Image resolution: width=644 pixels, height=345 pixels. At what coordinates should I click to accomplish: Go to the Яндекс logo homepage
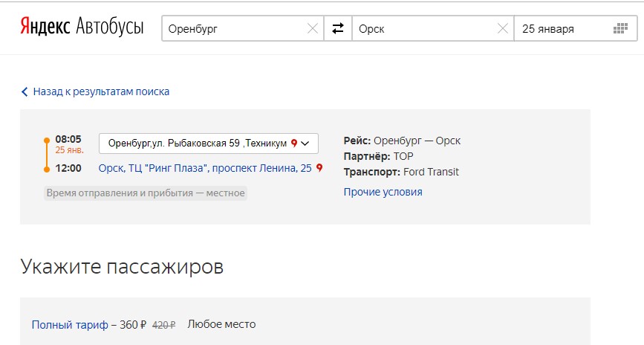(45, 28)
